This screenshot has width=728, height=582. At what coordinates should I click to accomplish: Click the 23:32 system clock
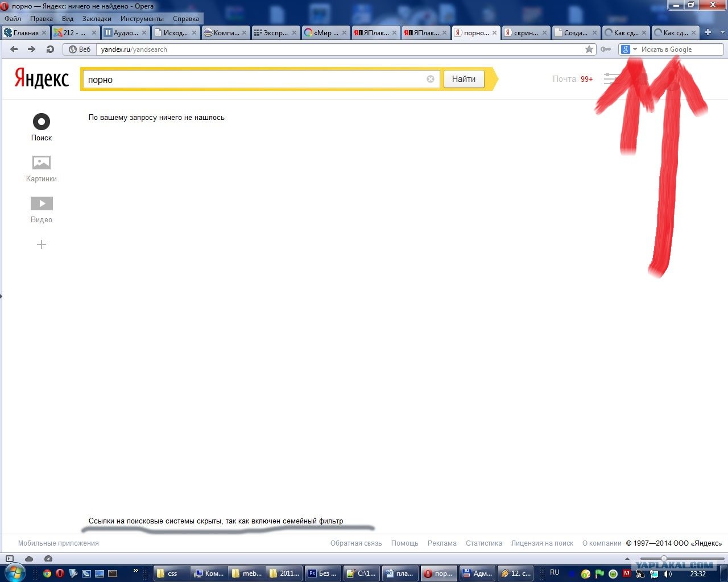698,574
